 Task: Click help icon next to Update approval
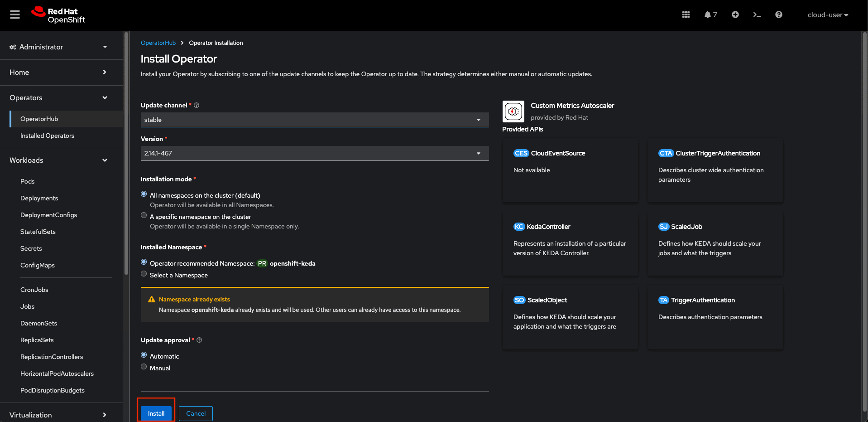coord(199,340)
